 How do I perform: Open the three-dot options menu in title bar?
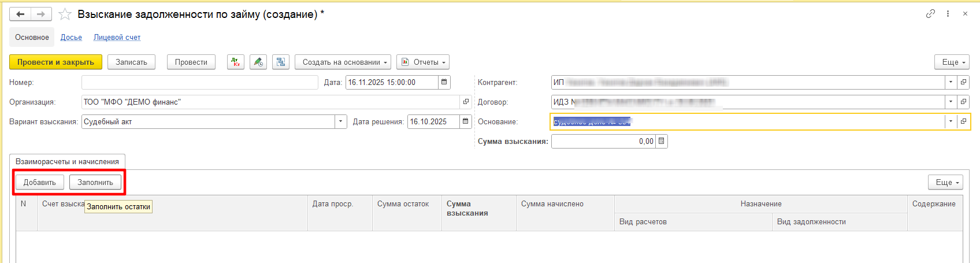(948, 14)
